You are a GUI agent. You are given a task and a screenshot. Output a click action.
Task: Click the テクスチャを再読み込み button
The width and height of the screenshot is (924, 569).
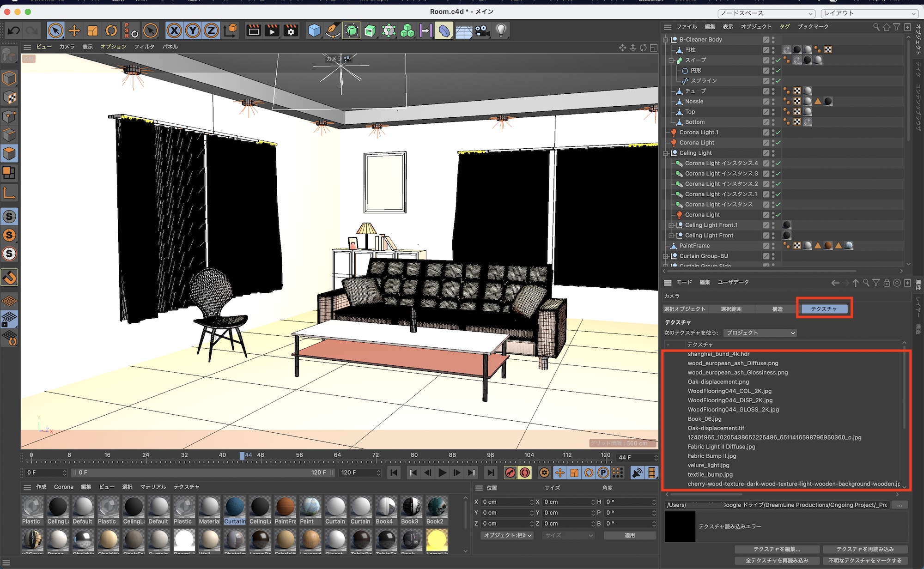[x=865, y=549]
